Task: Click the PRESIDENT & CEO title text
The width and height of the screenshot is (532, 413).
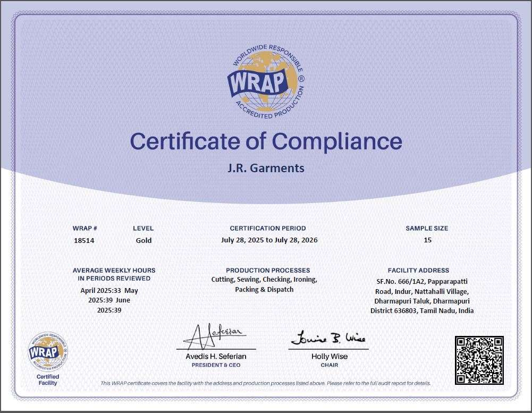Action: [216, 365]
